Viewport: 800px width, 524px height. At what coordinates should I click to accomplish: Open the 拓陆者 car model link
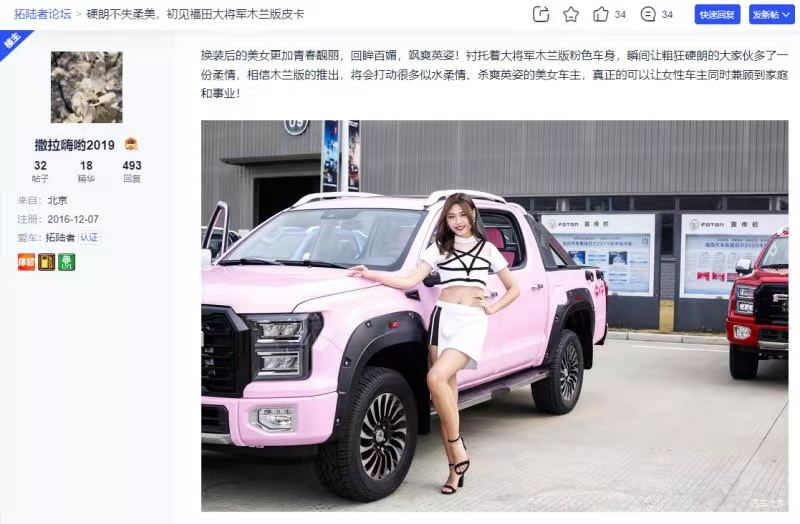pyautogui.click(x=60, y=237)
